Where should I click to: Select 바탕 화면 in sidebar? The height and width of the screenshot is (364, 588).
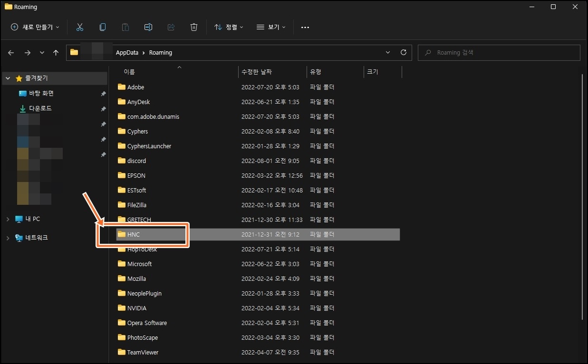[x=41, y=94]
